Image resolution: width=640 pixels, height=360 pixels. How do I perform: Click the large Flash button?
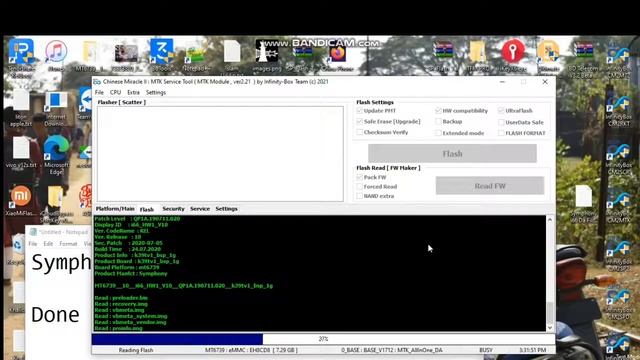pyautogui.click(x=452, y=153)
